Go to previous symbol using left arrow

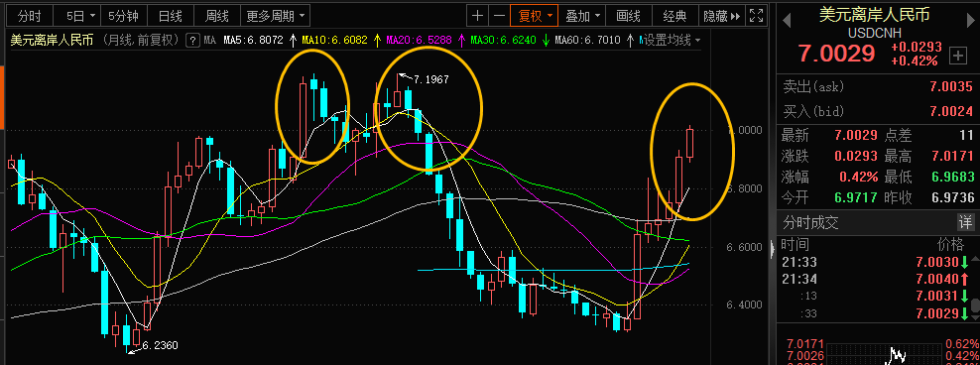[x=787, y=21]
